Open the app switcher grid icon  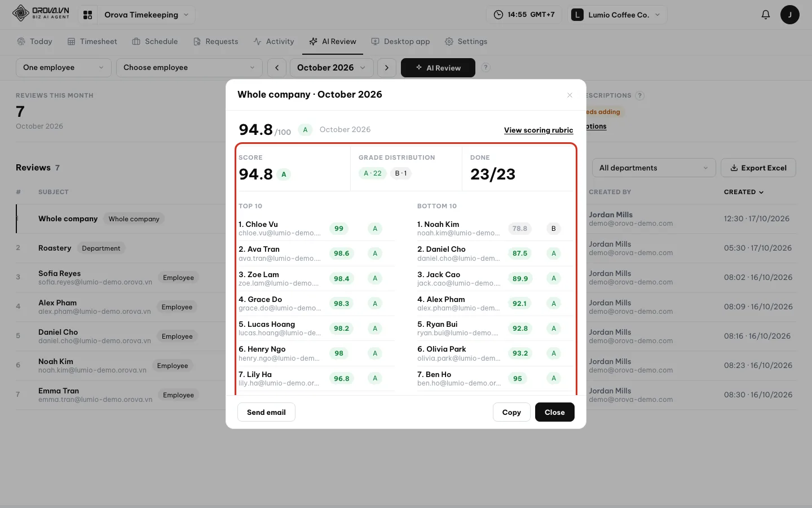[x=87, y=15]
